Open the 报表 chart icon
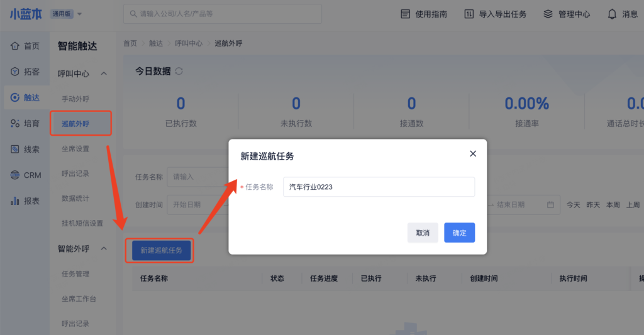 pyautogui.click(x=15, y=200)
